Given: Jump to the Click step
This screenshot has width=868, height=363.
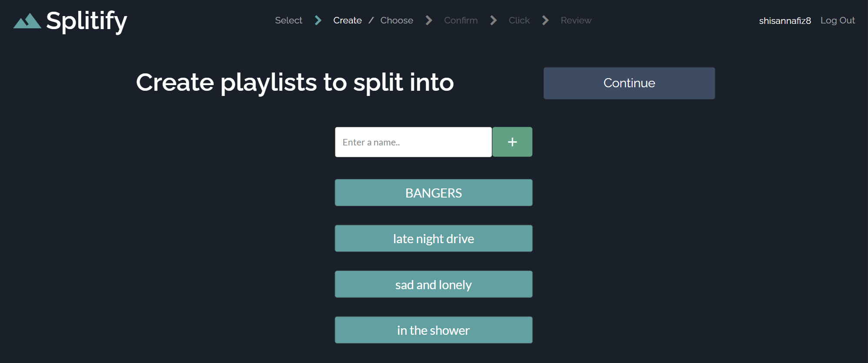Looking at the screenshot, I should [x=519, y=20].
